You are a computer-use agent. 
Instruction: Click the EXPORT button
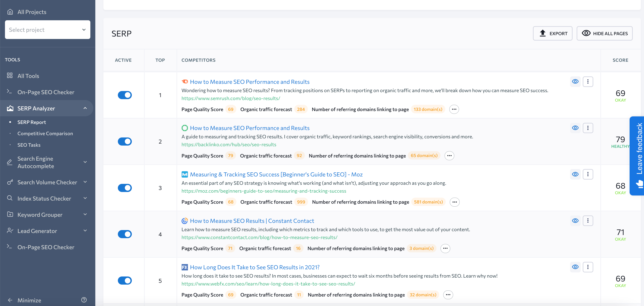(553, 33)
